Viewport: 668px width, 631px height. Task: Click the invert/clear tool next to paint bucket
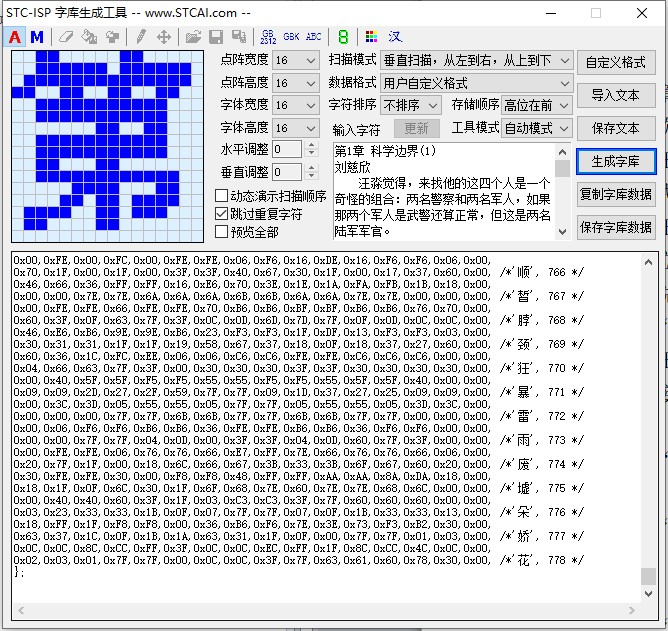coord(112,37)
